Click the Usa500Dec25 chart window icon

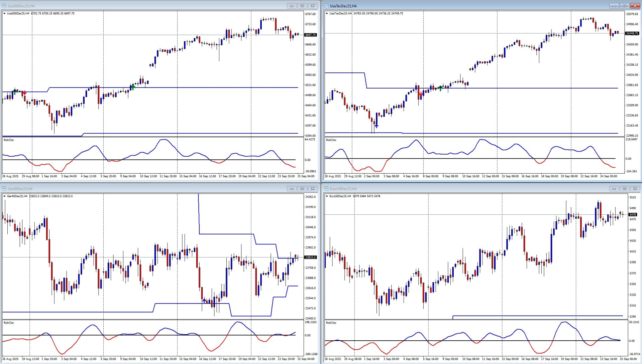(4, 6)
